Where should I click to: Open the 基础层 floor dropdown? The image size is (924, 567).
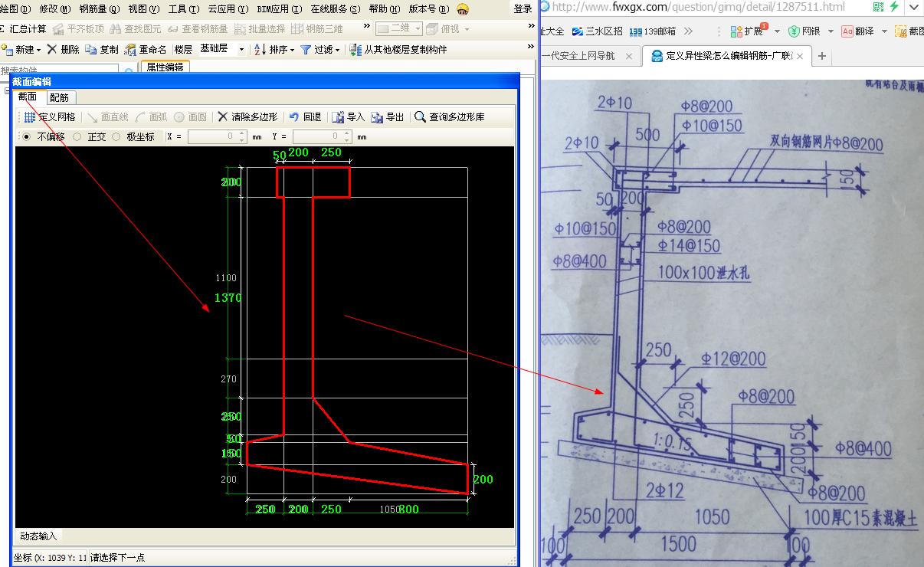click(x=241, y=49)
